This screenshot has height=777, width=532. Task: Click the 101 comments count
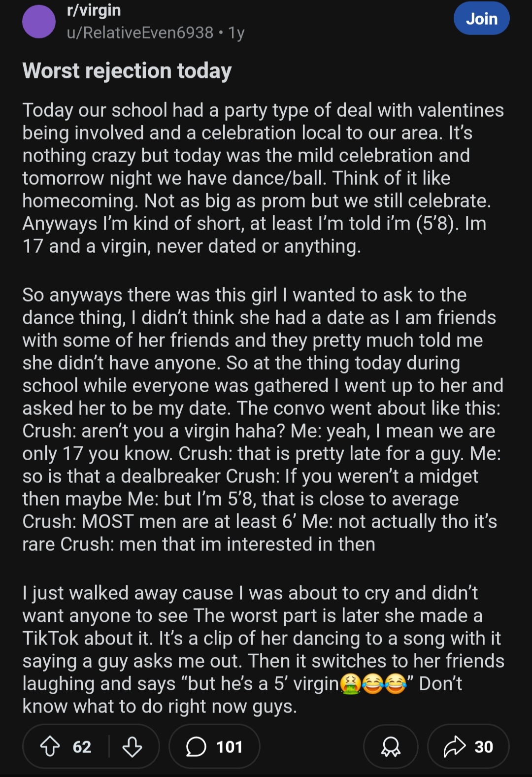[x=230, y=746]
